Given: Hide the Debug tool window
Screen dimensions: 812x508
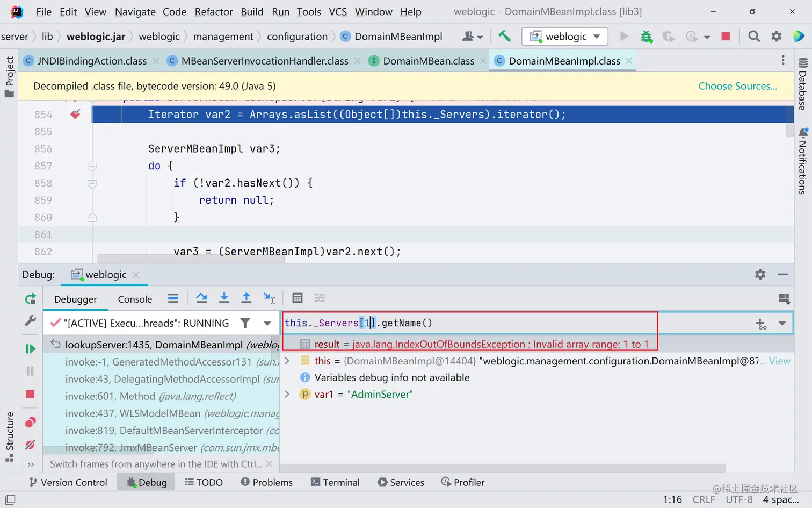Looking at the screenshot, I should (783, 274).
